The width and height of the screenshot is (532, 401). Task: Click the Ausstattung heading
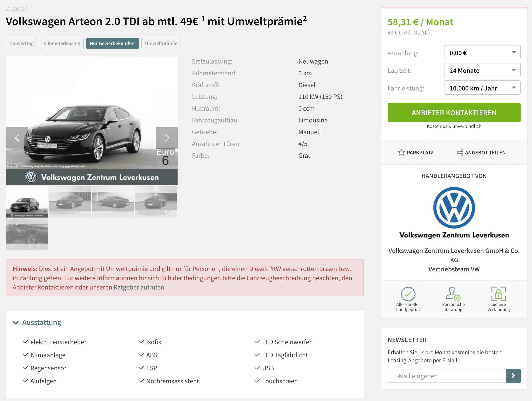click(42, 322)
